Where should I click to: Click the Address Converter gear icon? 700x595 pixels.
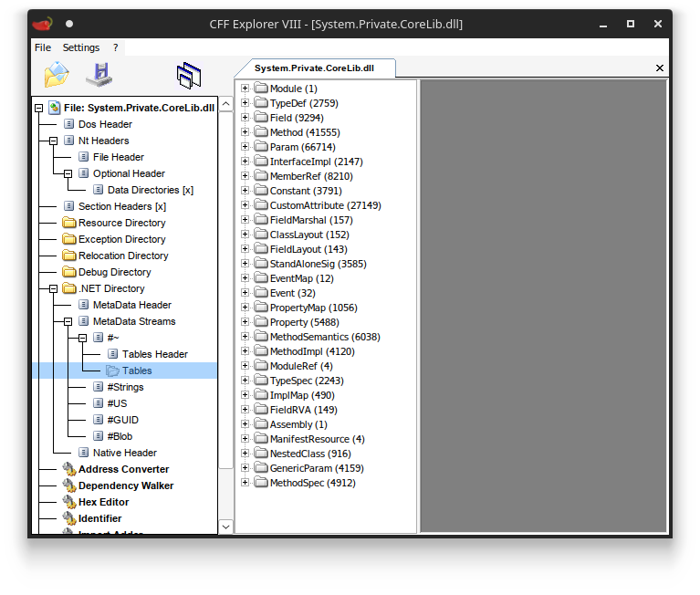(69, 469)
